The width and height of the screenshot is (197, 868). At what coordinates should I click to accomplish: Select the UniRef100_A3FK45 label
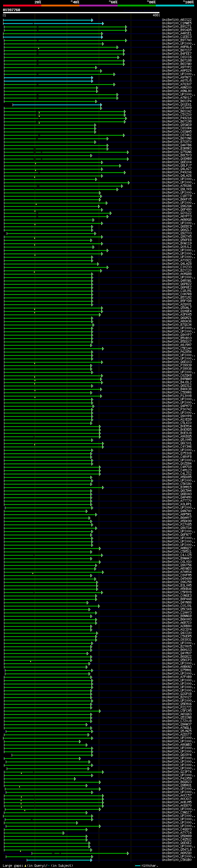click(x=177, y=314)
